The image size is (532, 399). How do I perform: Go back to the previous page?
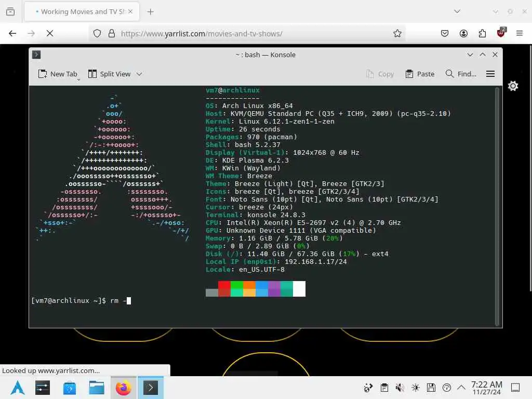pyautogui.click(x=12, y=33)
